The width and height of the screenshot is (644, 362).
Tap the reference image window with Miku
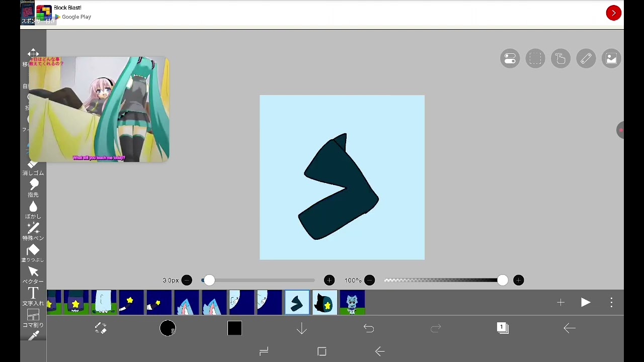(x=99, y=109)
